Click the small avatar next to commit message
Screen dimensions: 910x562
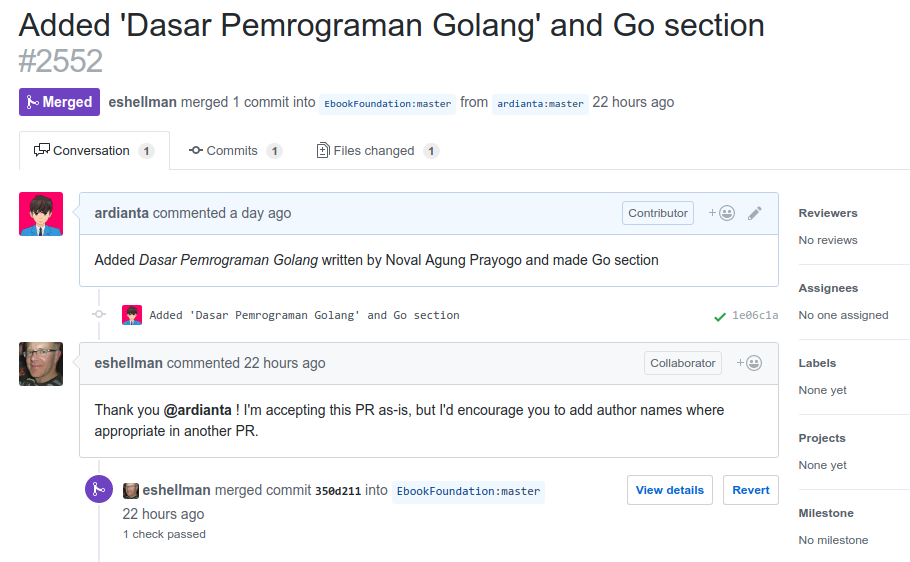[x=132, y=315]
